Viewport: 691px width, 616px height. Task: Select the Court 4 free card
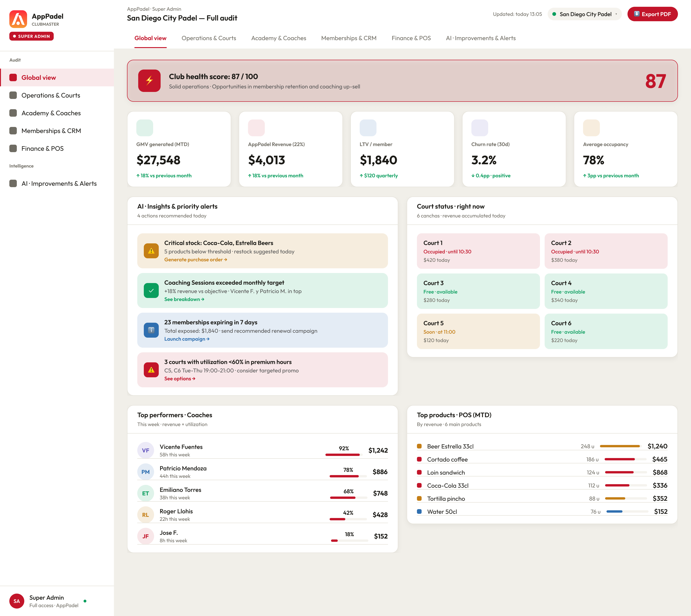(606, 291)
